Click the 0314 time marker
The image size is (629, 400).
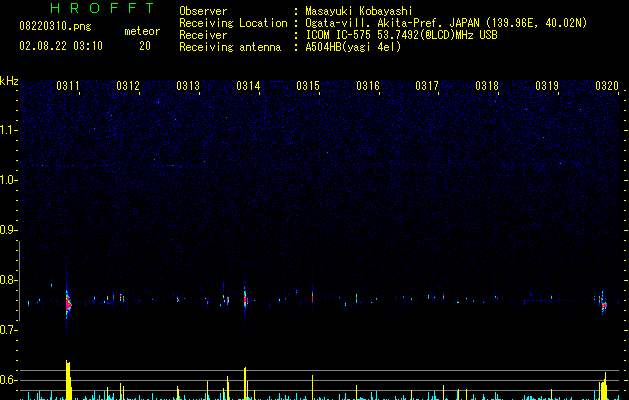(248, 86)
